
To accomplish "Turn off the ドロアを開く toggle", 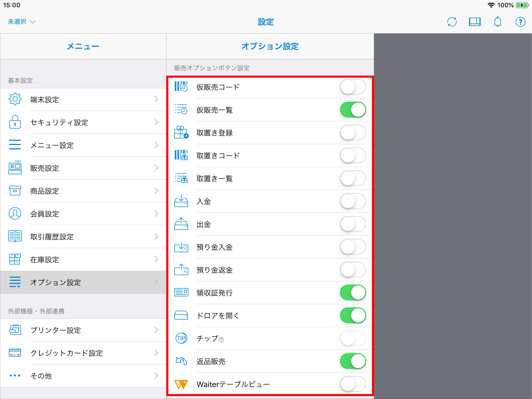I will [353, 316].
